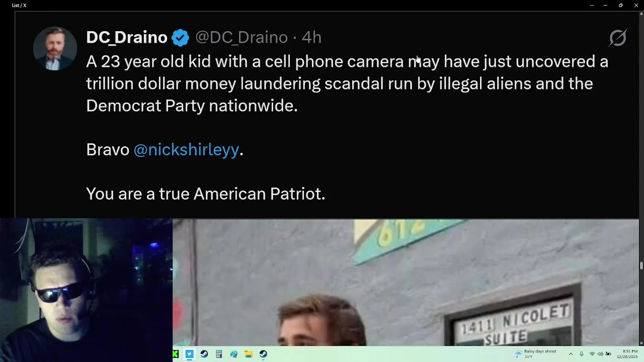The height and width of the screenshot is (362, 644).
Task: Open the tweet's 4h timestamp link
Action: click(x=311, y=37)
